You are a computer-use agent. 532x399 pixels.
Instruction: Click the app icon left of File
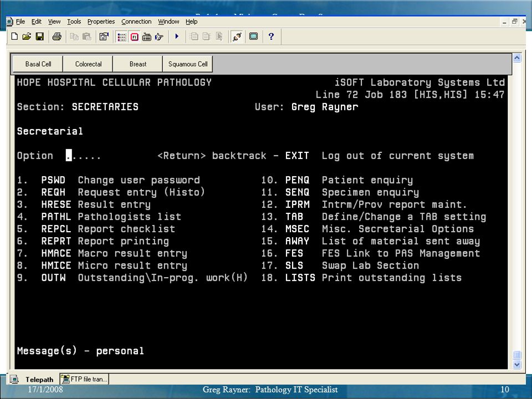click(10, 22)
